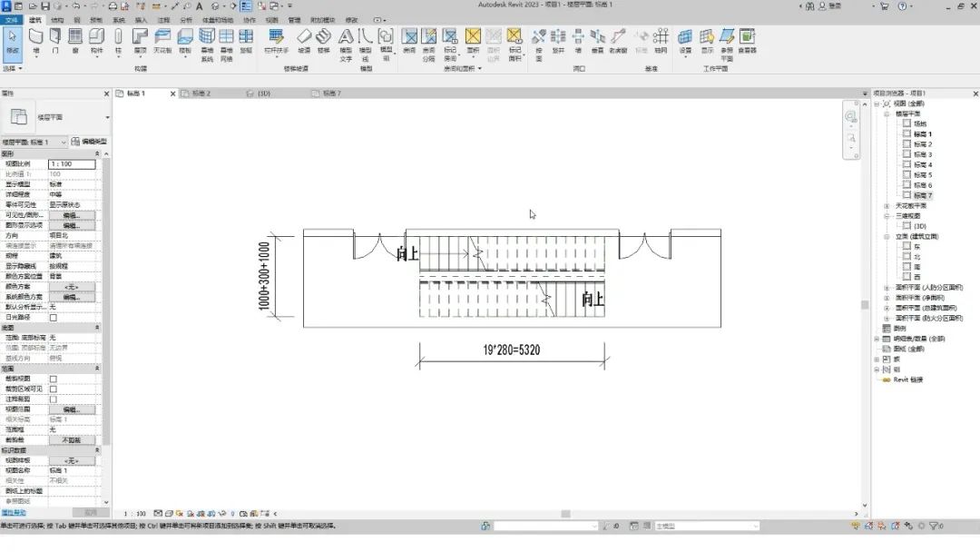Collapse the 立面 (建筑立面) node

click(x=887, y=236)
